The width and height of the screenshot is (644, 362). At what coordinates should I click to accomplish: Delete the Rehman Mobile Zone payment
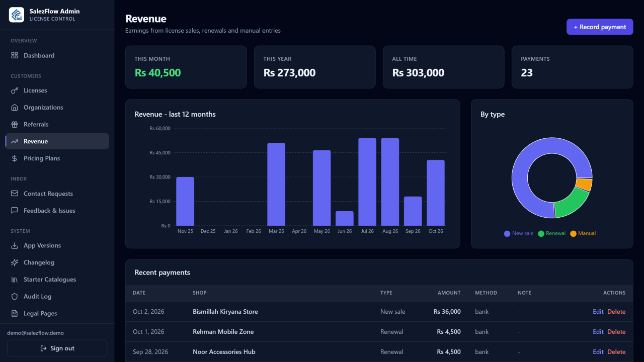point(616,332)
